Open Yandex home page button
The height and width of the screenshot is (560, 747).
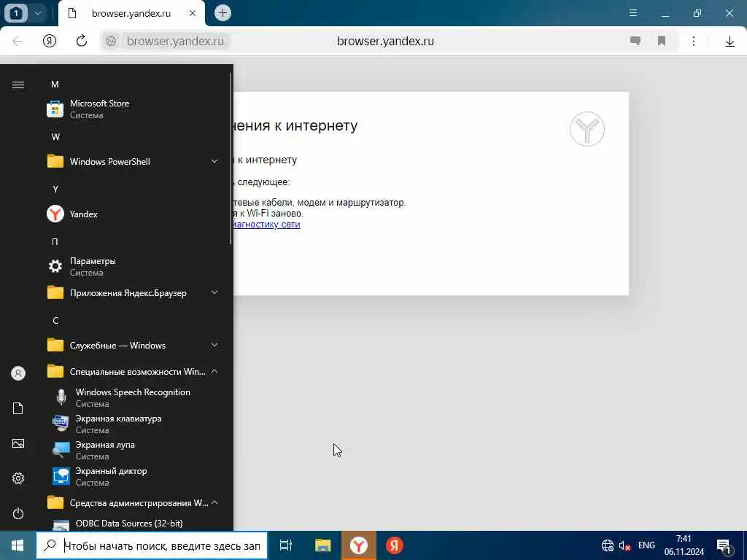[x=50, y=41]
